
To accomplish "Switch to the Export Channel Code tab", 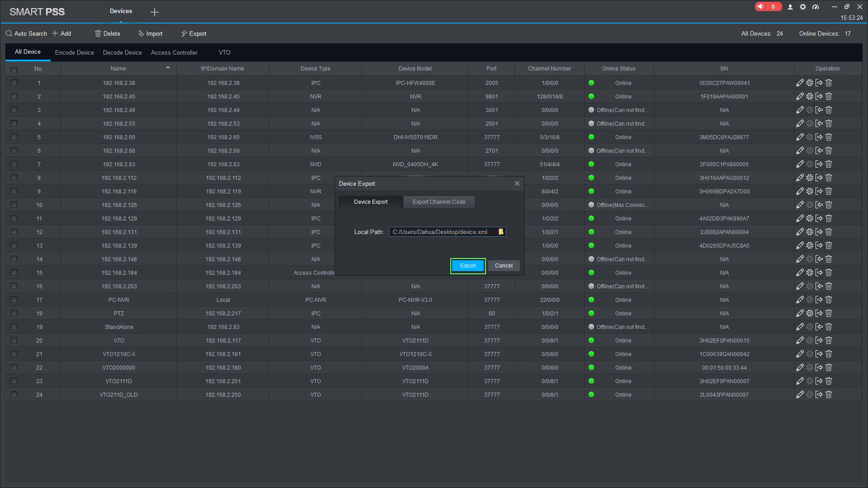I will coord(439,202).
